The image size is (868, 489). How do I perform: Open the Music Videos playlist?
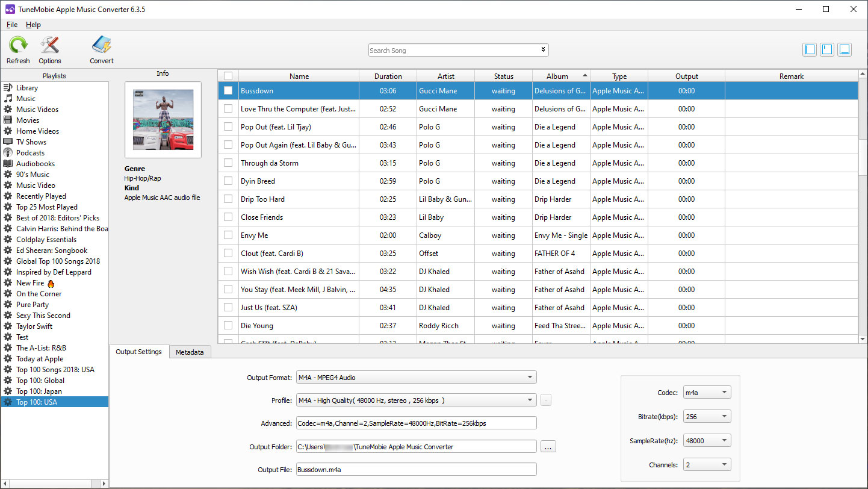37,110
